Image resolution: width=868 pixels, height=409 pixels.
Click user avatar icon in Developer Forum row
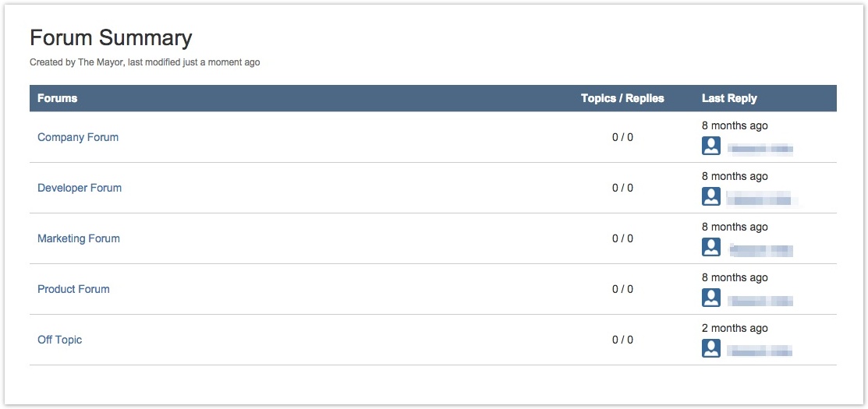click(x=710, y=197)
